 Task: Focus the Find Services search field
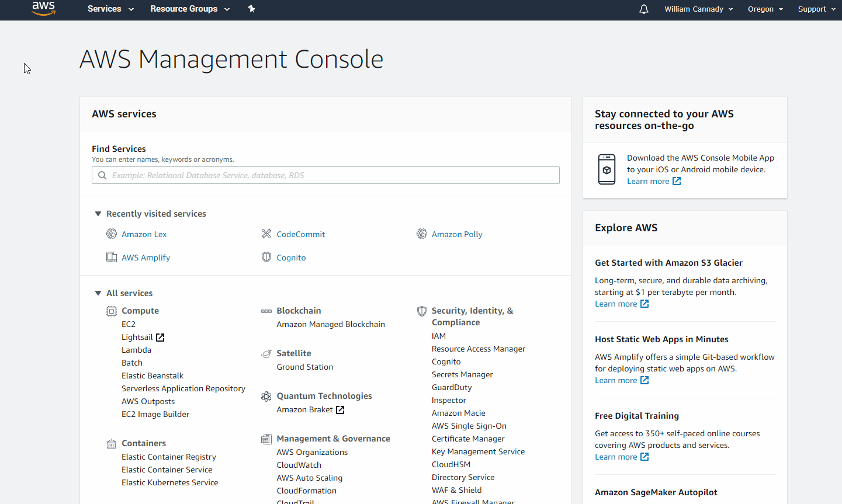[325, 175]
